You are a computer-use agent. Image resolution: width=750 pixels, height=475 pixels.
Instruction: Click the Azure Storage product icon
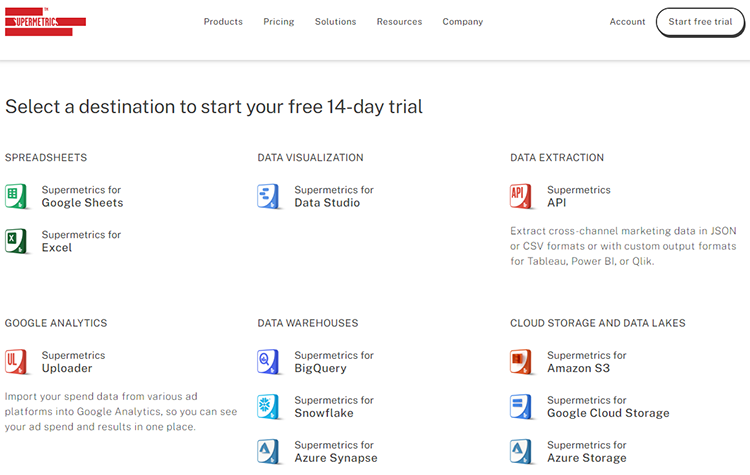coord(521,452)
